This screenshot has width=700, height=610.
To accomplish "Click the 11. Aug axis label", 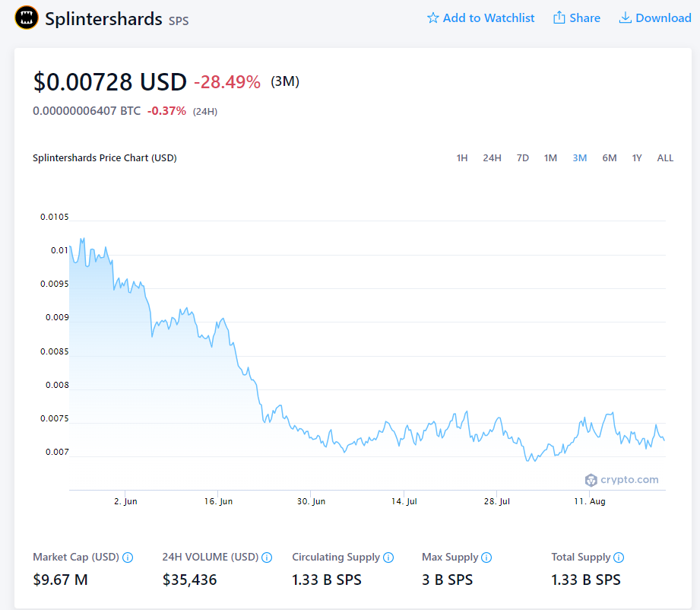I will [590, 501].
